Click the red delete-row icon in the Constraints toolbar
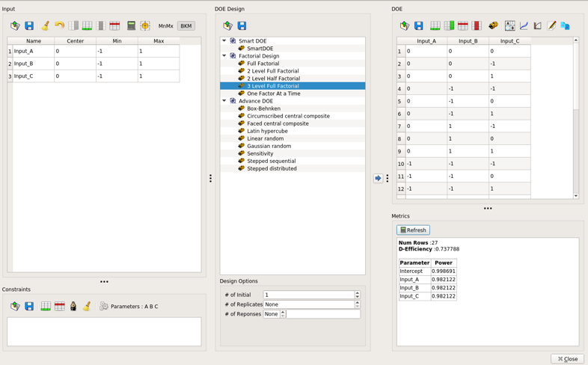 (60, 306)
